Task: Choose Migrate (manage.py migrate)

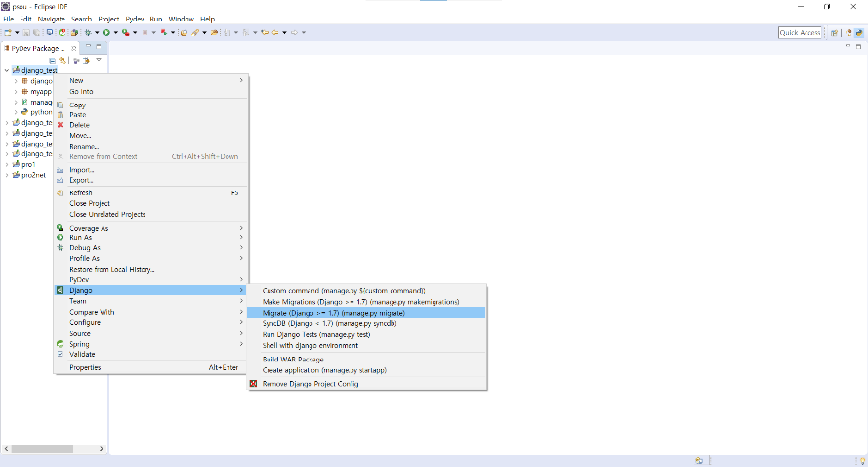Action: (x=366, y=313)
